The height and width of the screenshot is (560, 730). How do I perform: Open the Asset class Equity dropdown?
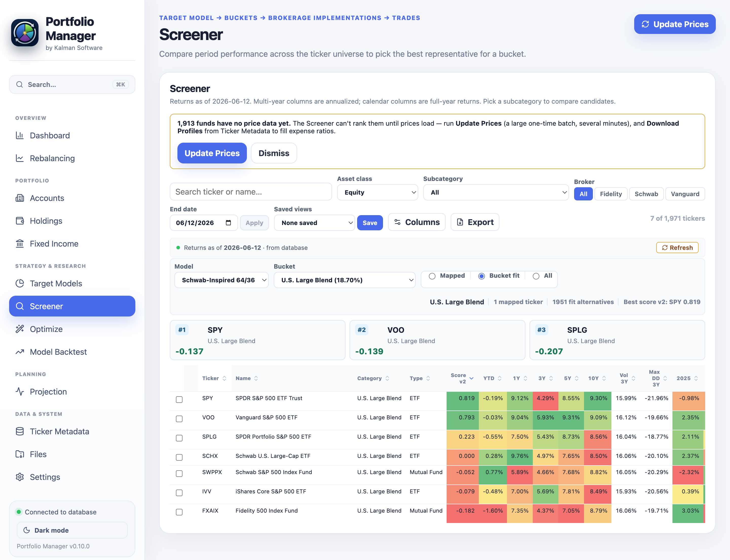point(377,192)
